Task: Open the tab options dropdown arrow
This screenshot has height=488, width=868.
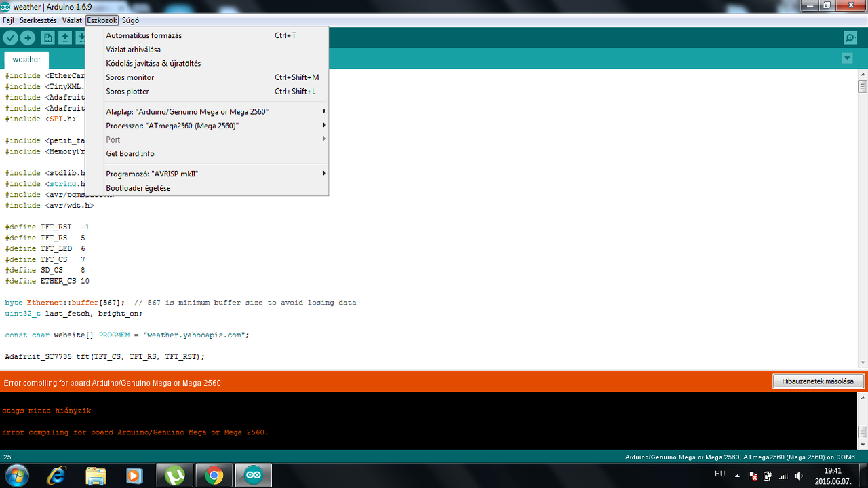Action: pos(847,58)
